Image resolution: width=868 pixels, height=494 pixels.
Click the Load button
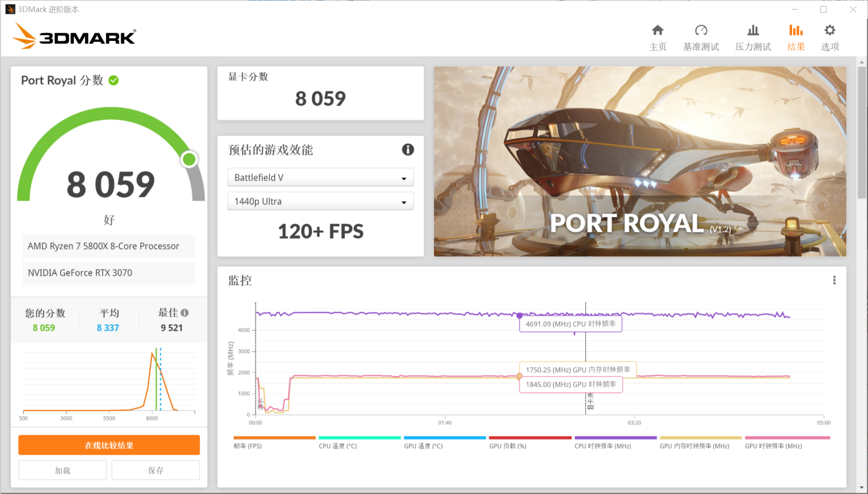pos(63,471)
